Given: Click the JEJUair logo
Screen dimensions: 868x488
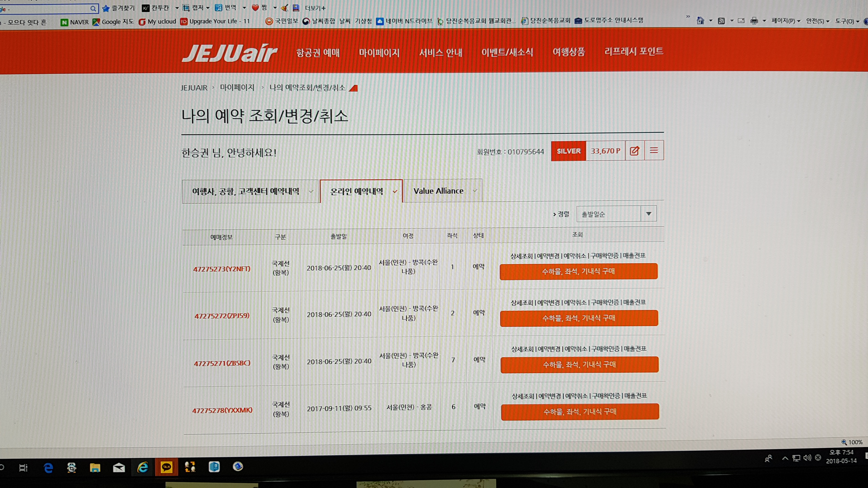Looking at the screenshot, I should pyautogui.click(x=230, y=53).
